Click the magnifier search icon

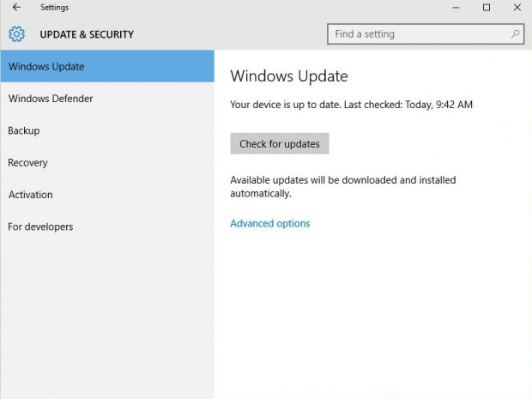coord(516,34)
